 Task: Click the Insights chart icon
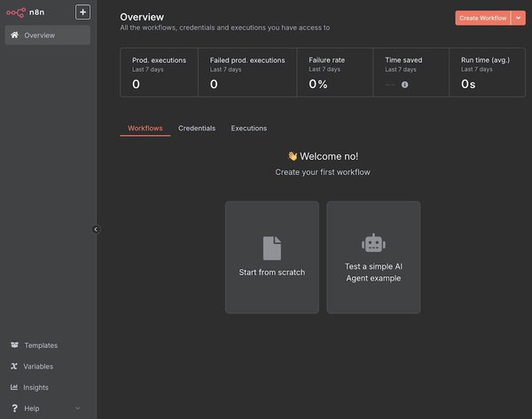pyautogui.click(x=14, y=388)
